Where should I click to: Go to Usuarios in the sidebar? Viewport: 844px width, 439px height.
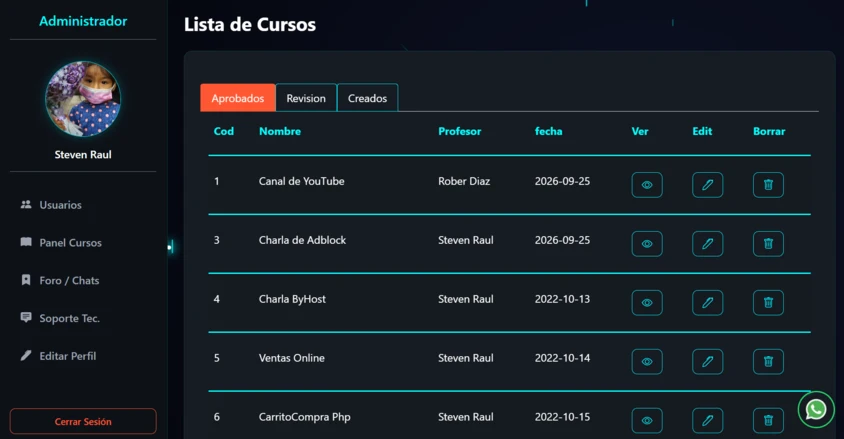pos(60,205)
